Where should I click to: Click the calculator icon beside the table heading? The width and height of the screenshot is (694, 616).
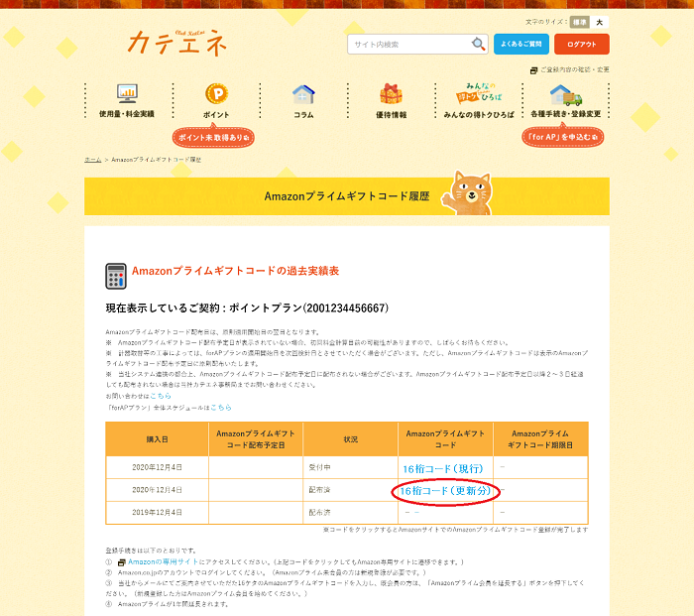(x=116, y=276)
